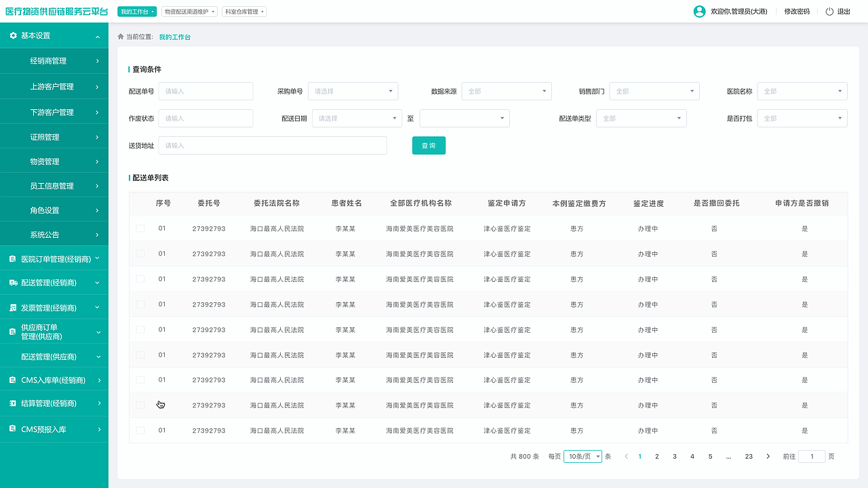Open the end date selector after 至
The width and height of the screenshot is (868, 488).
[465, 118]
